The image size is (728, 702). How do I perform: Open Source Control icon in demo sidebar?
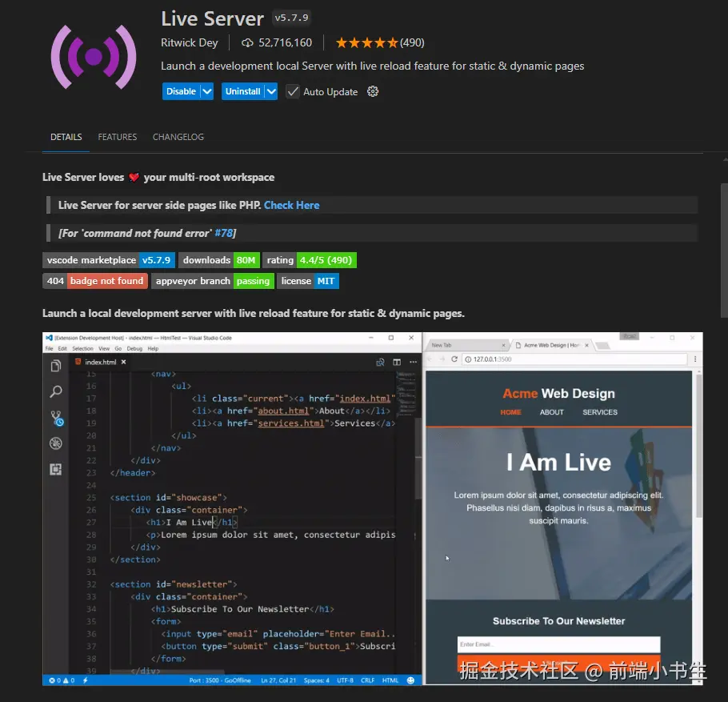pos(57,418)
